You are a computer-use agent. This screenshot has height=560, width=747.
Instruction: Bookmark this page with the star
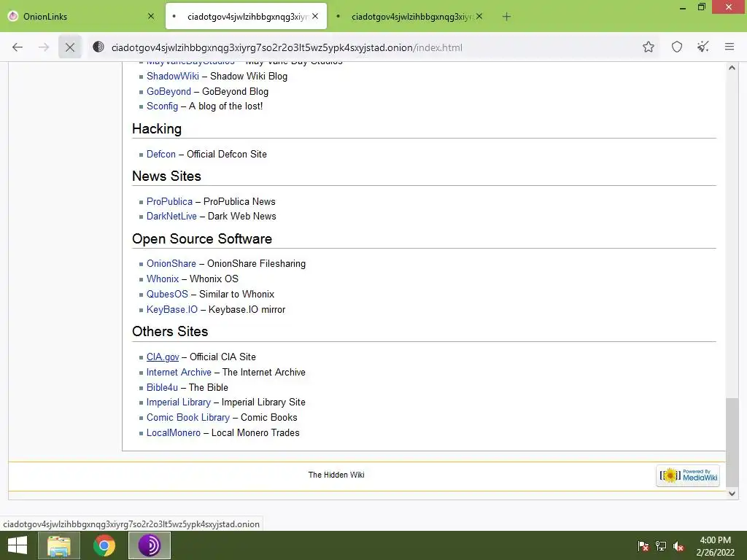coord(648,47)
